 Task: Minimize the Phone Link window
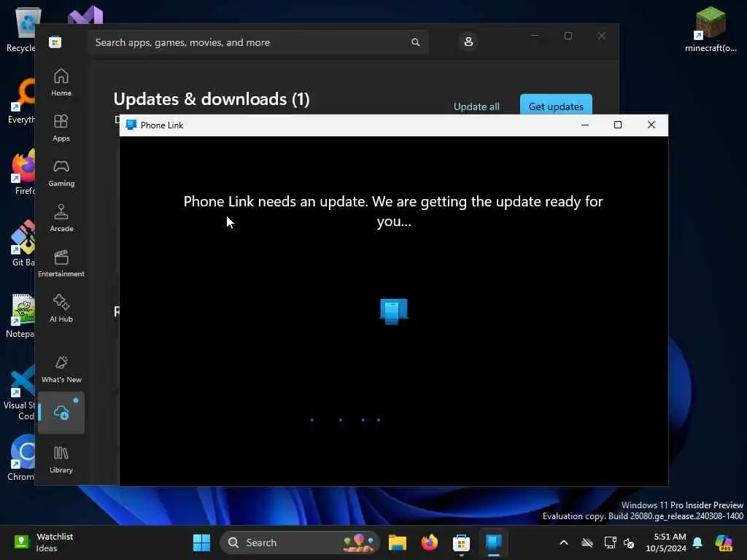pyautogui.click(x=585, y=125)
